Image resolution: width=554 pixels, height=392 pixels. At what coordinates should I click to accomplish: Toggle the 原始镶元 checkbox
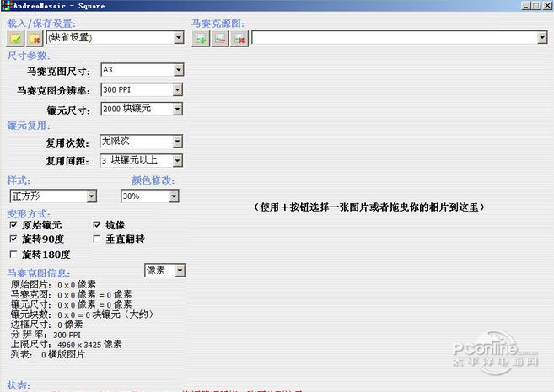(13, 225)
